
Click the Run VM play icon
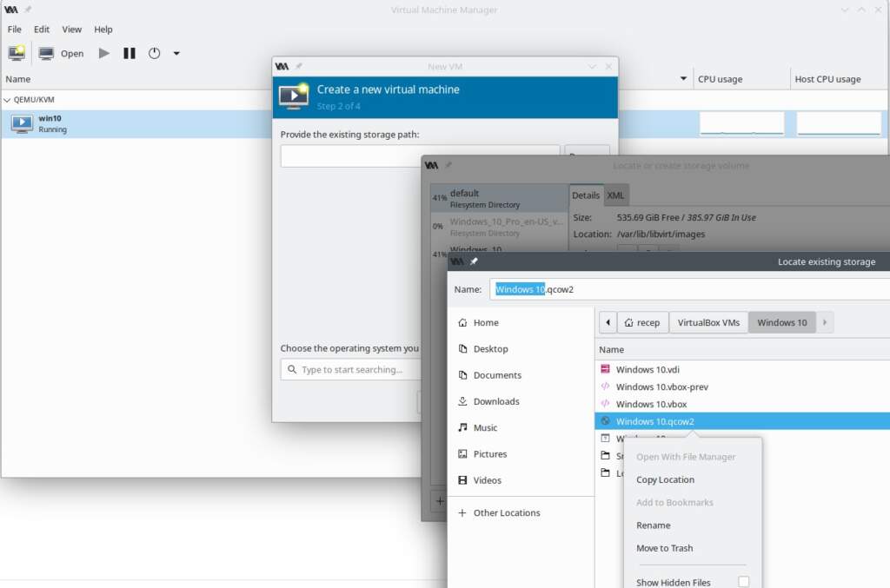tap(104, 53)
